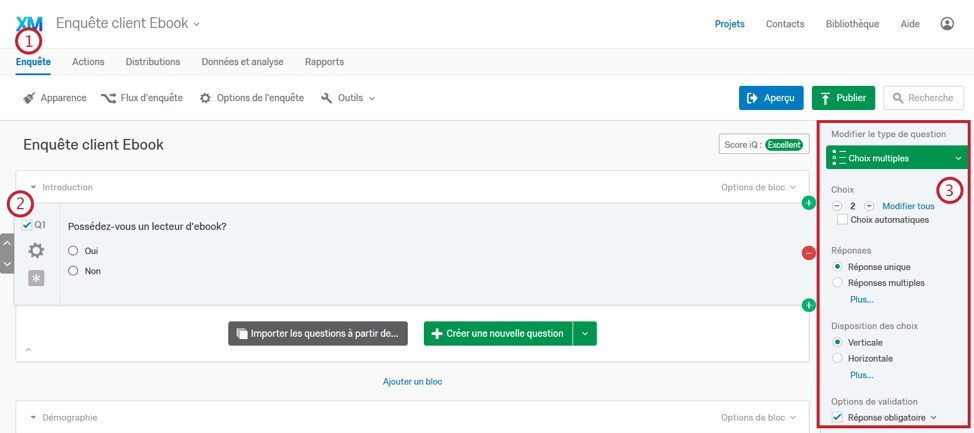Viewport: 974px width, 433px height.
Task: Move Q1 down with side arrow
Action: click(x=7, y=263)
